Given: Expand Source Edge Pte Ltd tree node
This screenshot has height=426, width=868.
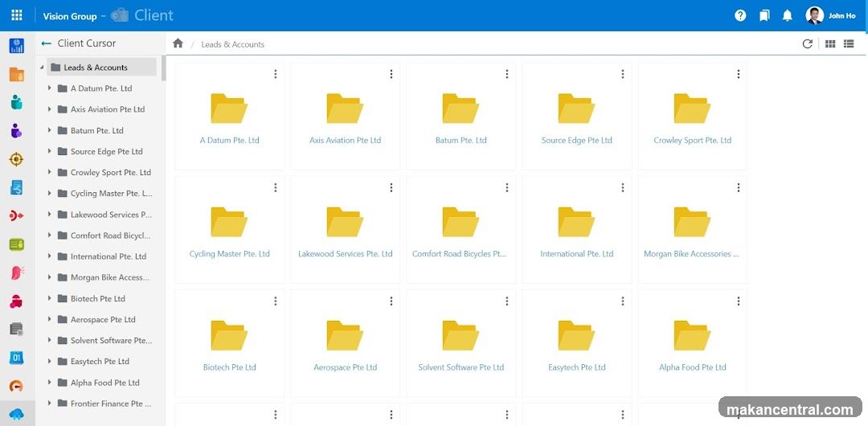Looking at the screenshot, I should coord(49,151).
